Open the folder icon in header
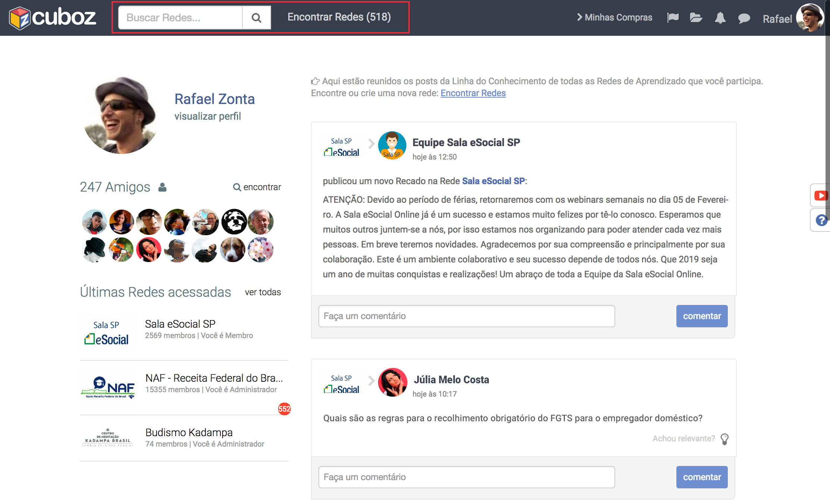The width and height of the screenshot is (830, 504). coord(696,18)
